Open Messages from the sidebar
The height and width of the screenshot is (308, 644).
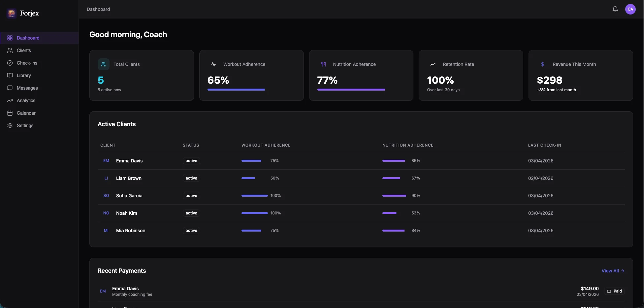pyautogui.click(x=27, y=88)
